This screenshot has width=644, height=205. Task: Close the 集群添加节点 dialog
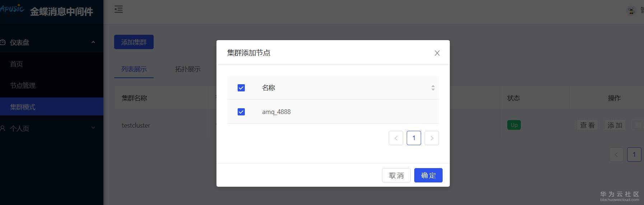tap(437, 53)
